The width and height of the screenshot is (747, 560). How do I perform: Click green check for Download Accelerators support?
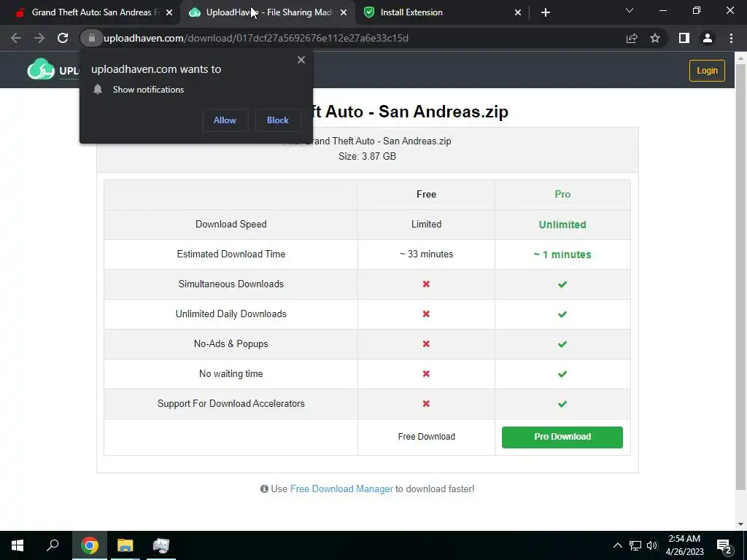[562, 404]
